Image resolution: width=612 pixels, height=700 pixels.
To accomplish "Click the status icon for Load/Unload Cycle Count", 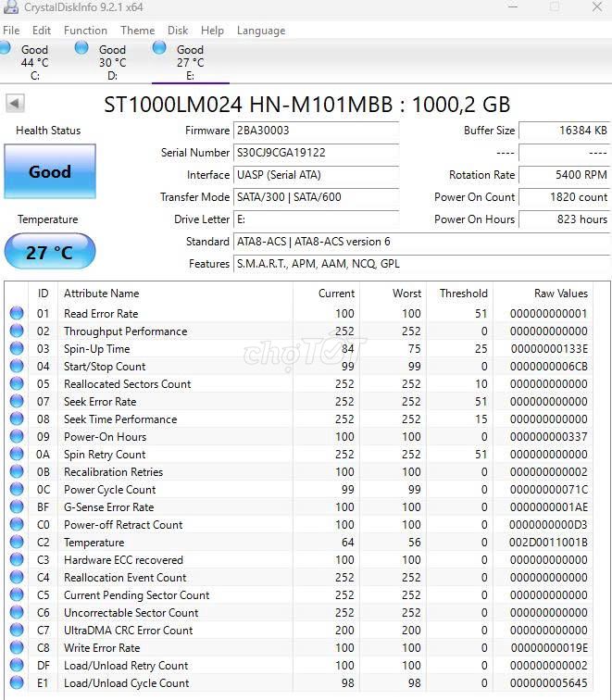I will (17, 682).
